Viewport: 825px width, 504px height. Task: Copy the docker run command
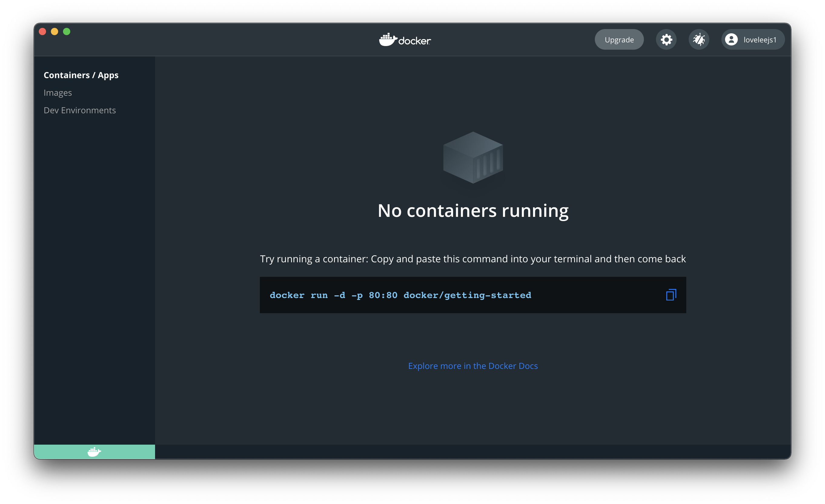point(671,295)
